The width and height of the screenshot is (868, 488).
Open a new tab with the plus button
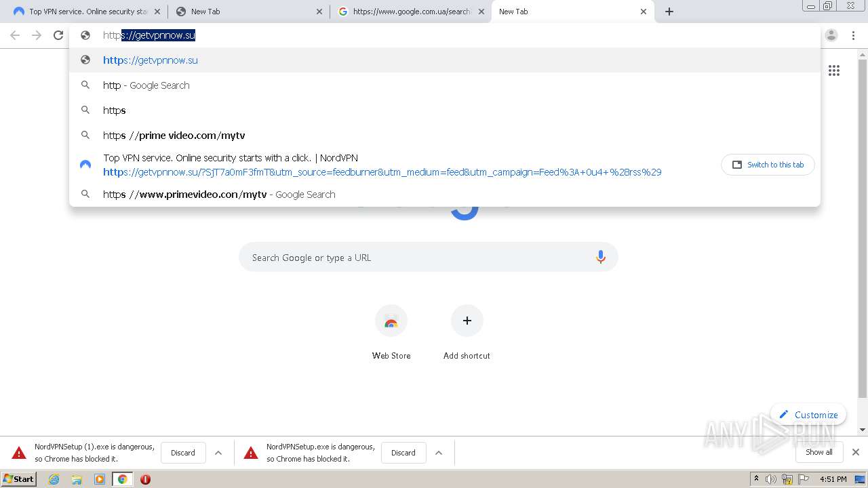pyautogui.click(x=669, y=12)
